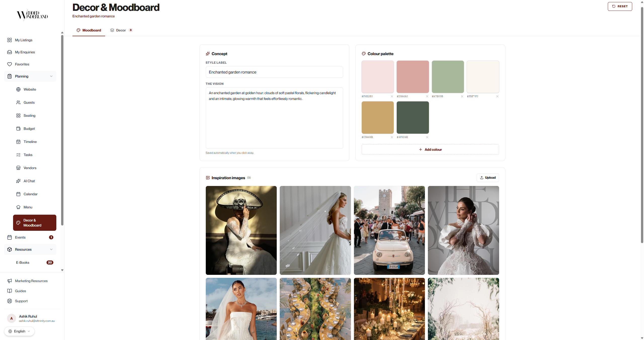The image size is (644, 340).
Task: Open Marketing Resources link text
Action: pos(31,281)
